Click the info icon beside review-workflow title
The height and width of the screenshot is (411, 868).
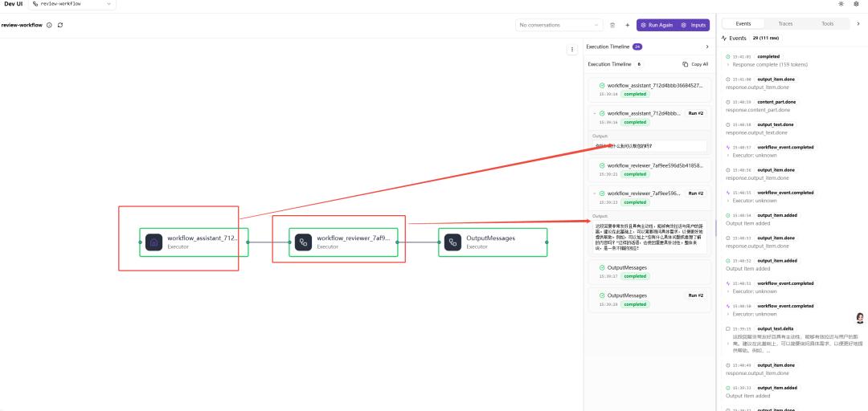pos(49,25)
